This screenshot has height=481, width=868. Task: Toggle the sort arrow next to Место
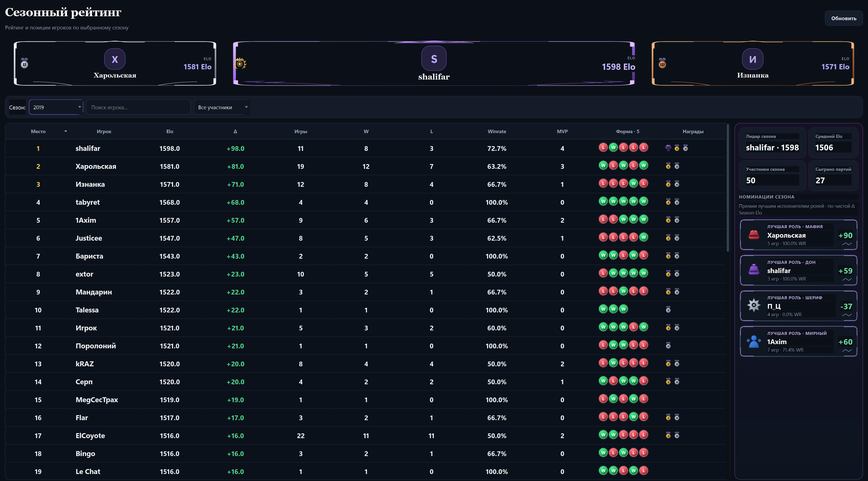66,131
